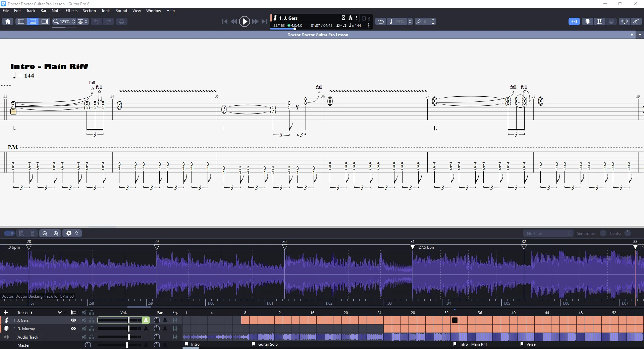
Task: Click the sync point marker at bar 31
Action: pyautogui.click(x=413, y=247)
